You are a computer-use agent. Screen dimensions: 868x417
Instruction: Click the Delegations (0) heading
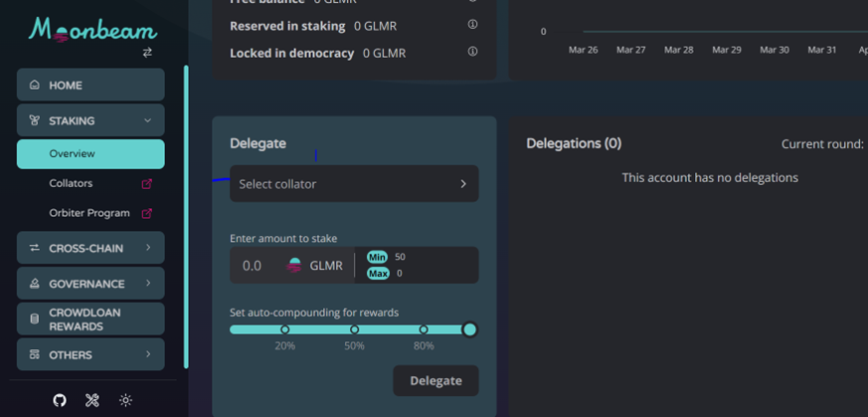pyautogui.click(x=574, y=144)
